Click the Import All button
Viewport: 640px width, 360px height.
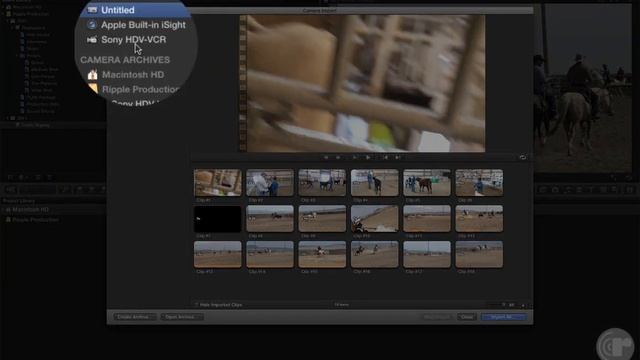pos(503,317)
